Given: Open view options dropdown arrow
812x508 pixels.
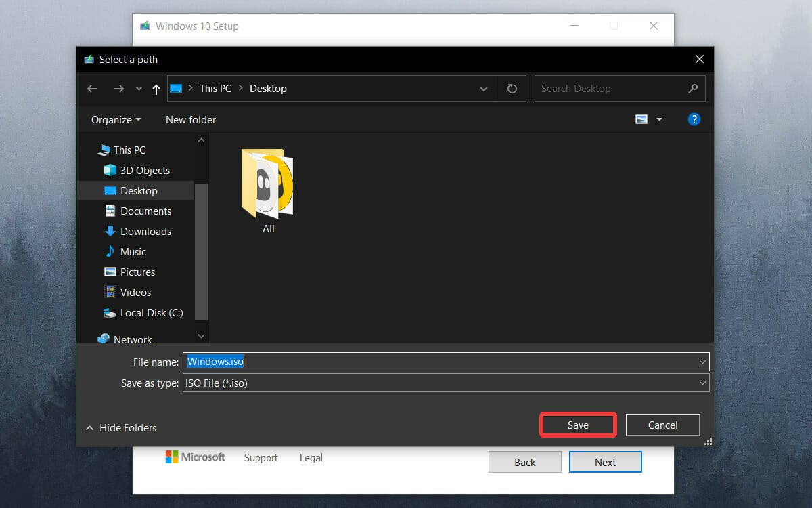Looking at the screenshot, I should pyautogui.click(x=659, y=120).
